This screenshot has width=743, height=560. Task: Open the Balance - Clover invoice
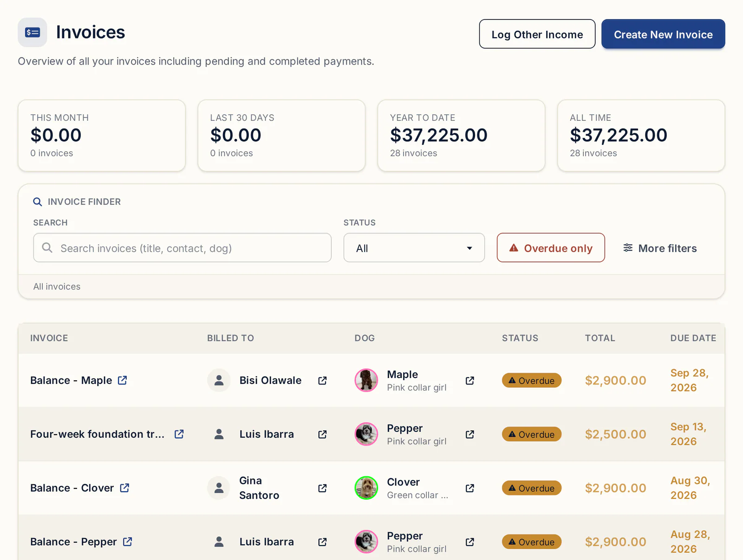click(72, 488)
